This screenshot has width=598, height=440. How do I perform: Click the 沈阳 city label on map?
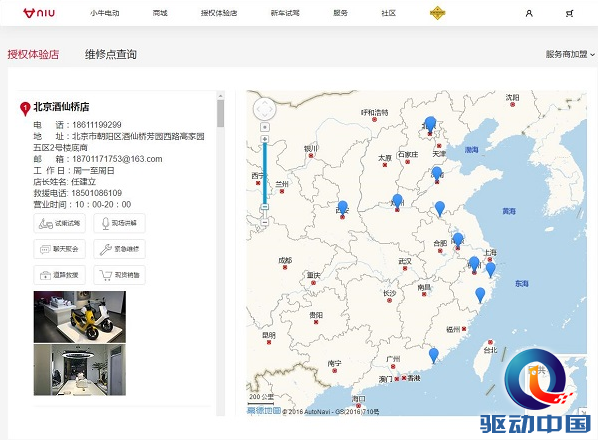[x=512, y=98]
